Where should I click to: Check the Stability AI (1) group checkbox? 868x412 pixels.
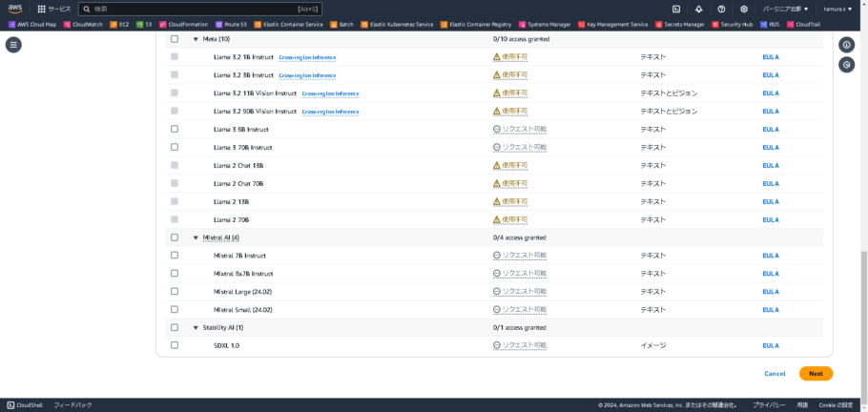pos(175,327)
